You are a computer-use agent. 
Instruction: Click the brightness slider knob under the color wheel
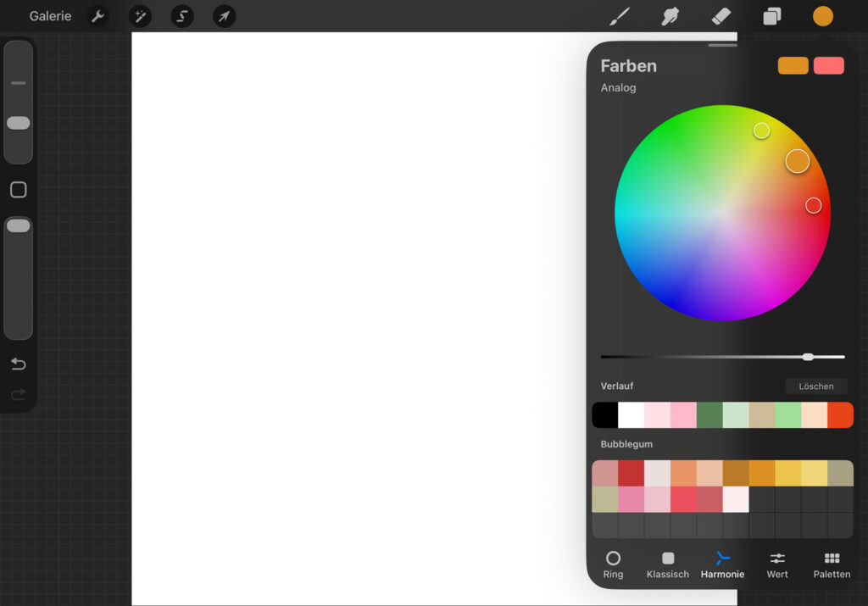tap(808, 357)
